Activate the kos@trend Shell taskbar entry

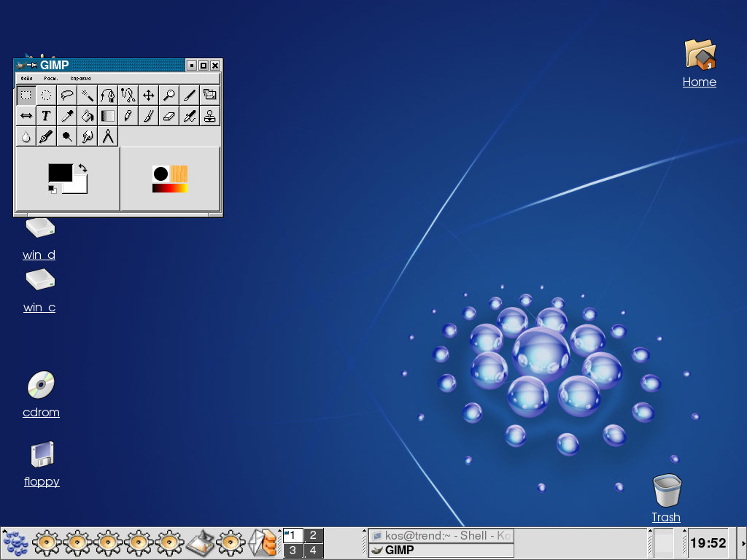click(x=441, y=536)
